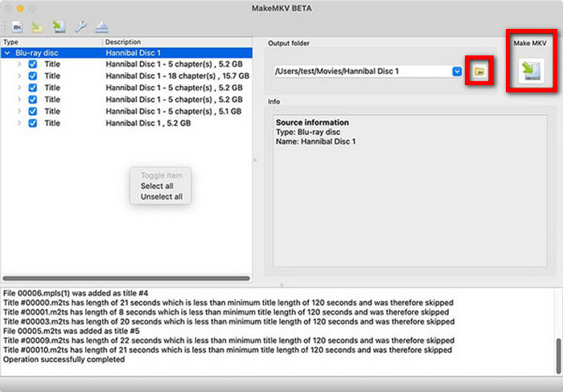Click the Description column header
563x392 pixels.
(122, 42)
